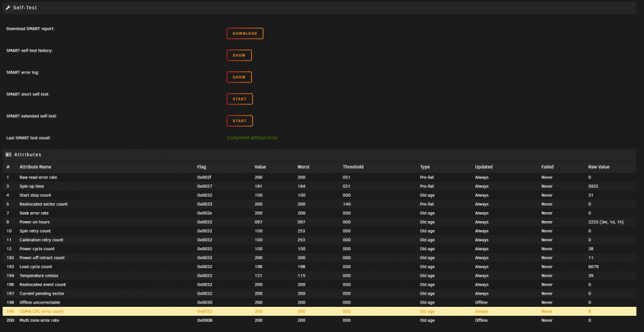Viewport: 644px width, 332px height.
Task: Click 'Completed without error' result text
Action: point(252,138)
